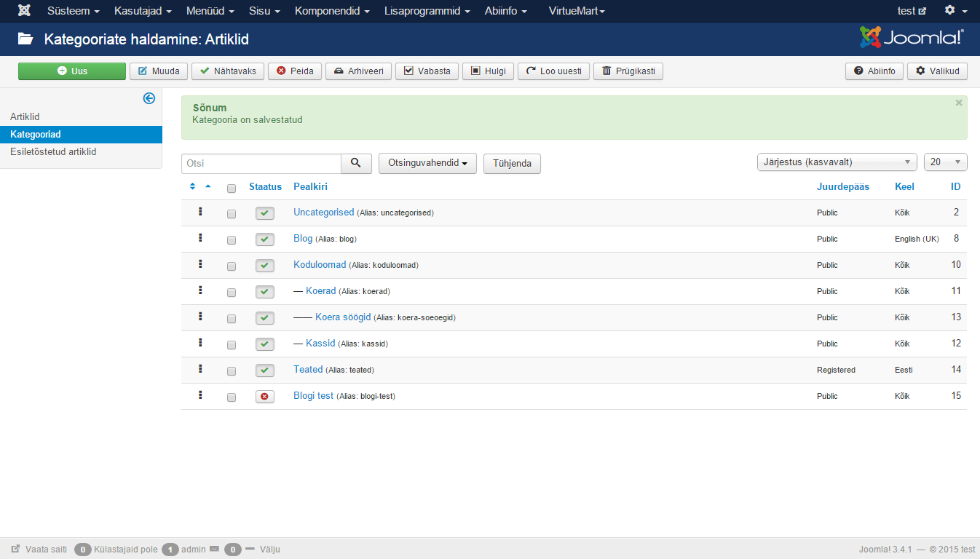Click drag handle of Teated row
Screen dimensions: 980x559
pos(200,369)
